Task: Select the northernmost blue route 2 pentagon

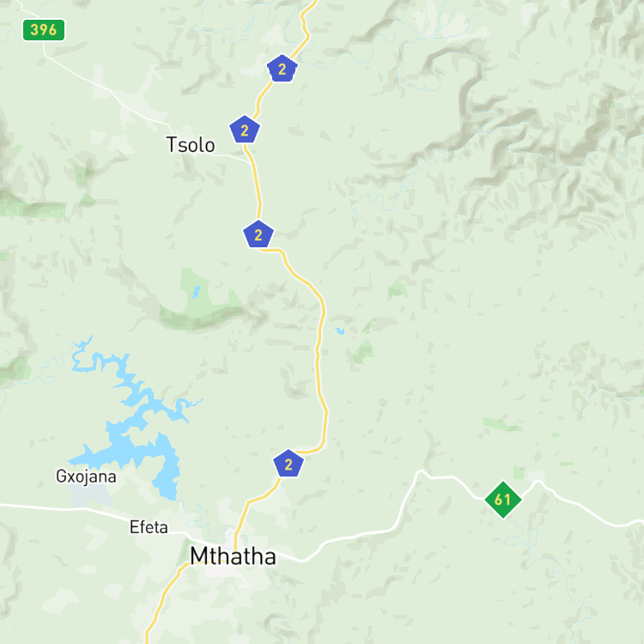Action: 283,68
